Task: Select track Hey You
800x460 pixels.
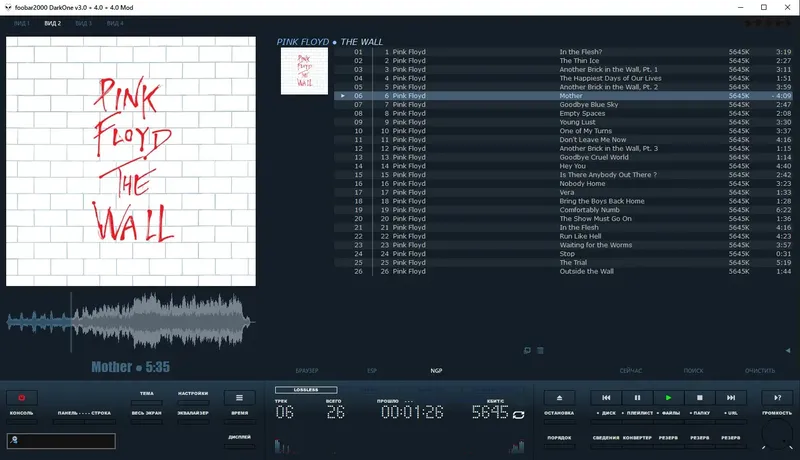Action: coord(563,166)
